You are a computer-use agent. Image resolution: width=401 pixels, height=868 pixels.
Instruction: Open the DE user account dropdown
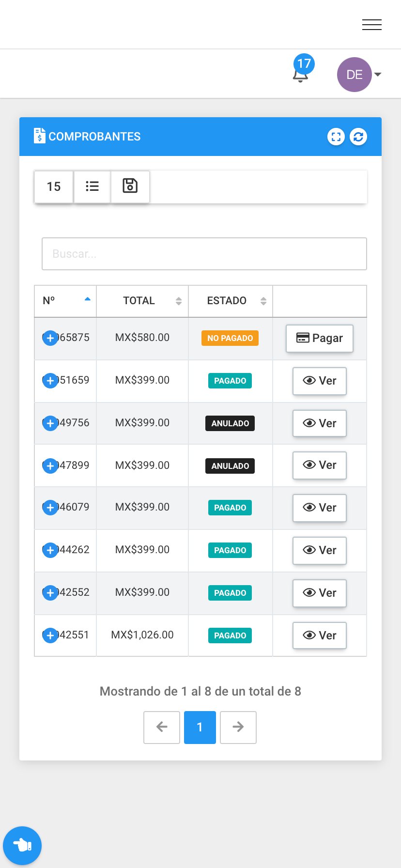[x=359, y=75]
